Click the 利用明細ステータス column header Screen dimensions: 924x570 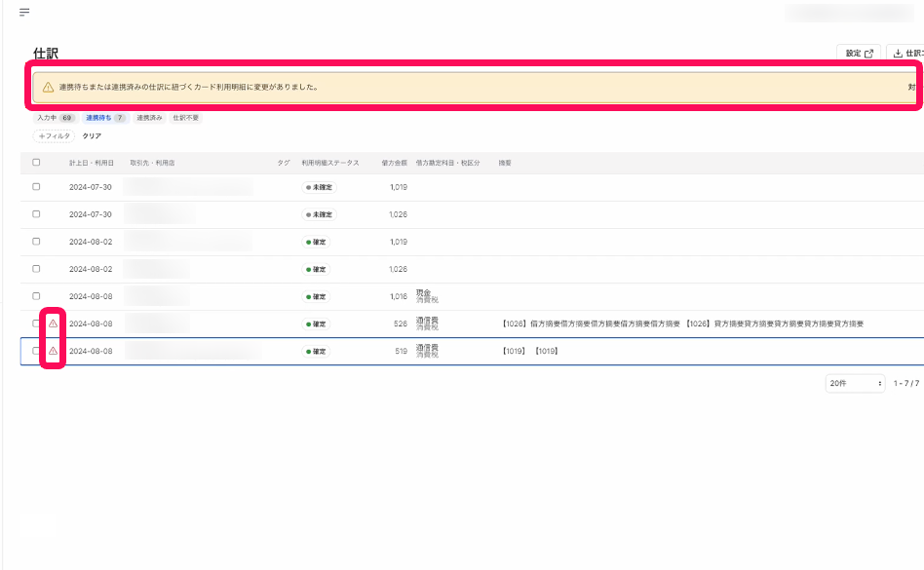[330, 163]
